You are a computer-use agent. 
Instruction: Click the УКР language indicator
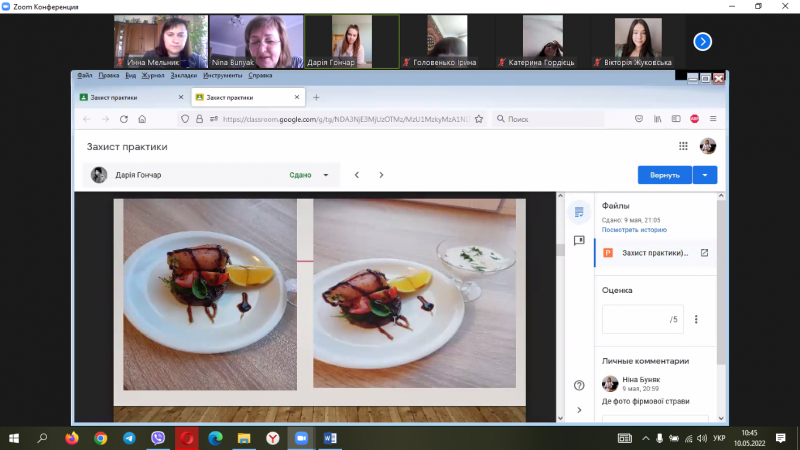click(x=719, y=438)
